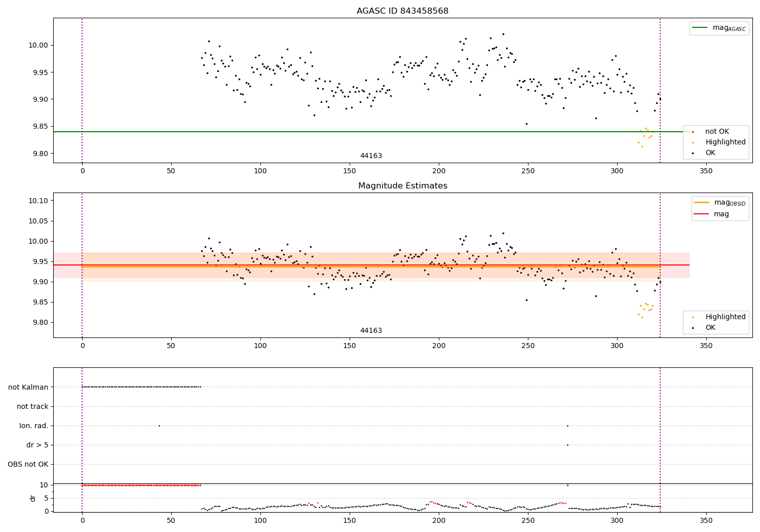Click the 'OBS not OK' axis label
This screenshot has width=760, height=532.
[28, 465]
